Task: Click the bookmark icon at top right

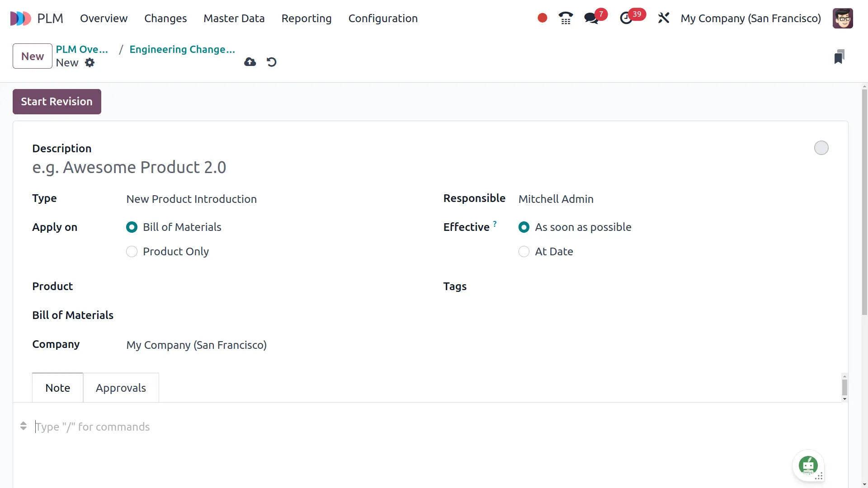Action: (x=839, y=56)
